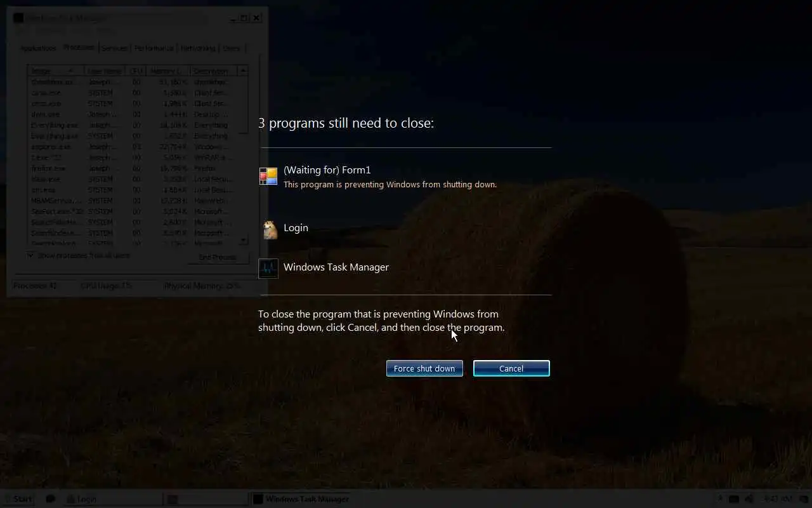Select the MBAMService process row

point(133,201)
